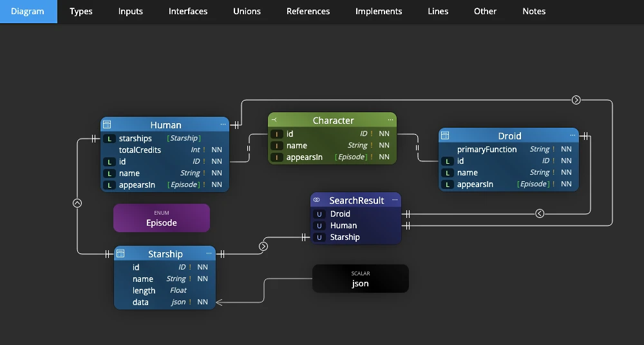Click the up-arrow circle on Human-Starship line

[x=77, y=203]
